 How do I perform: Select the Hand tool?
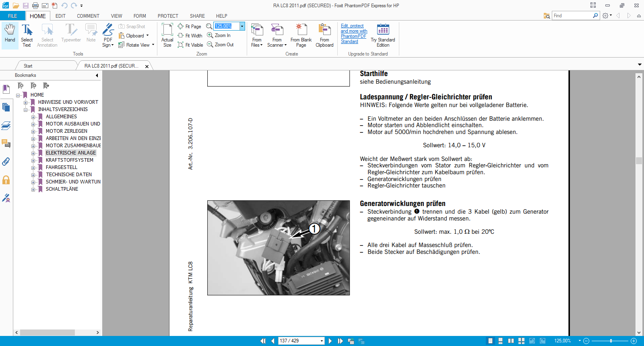pos(10,34)
